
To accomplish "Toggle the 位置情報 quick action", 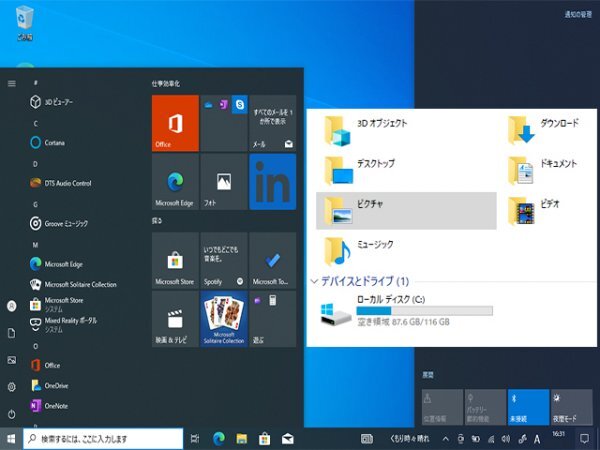I will tap(442, 407).
